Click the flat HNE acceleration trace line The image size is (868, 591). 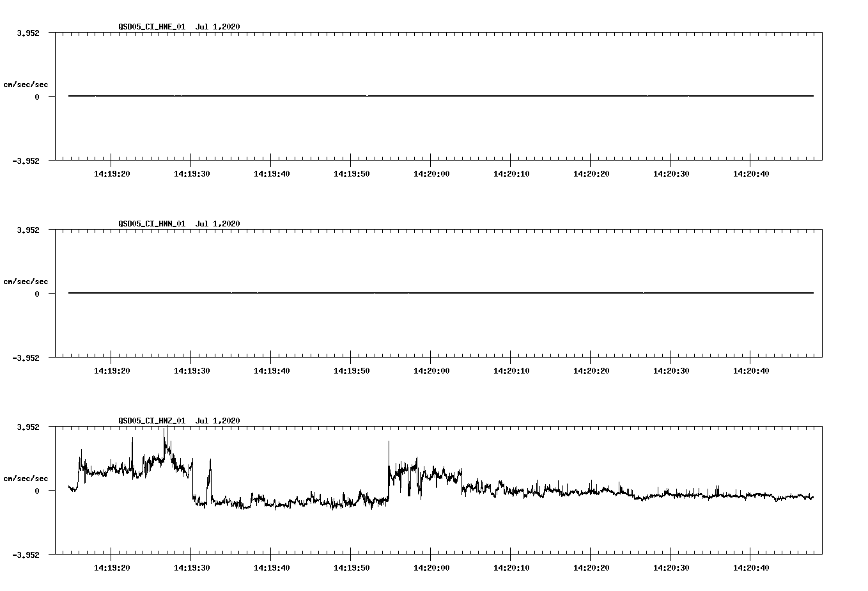point(441,96)
